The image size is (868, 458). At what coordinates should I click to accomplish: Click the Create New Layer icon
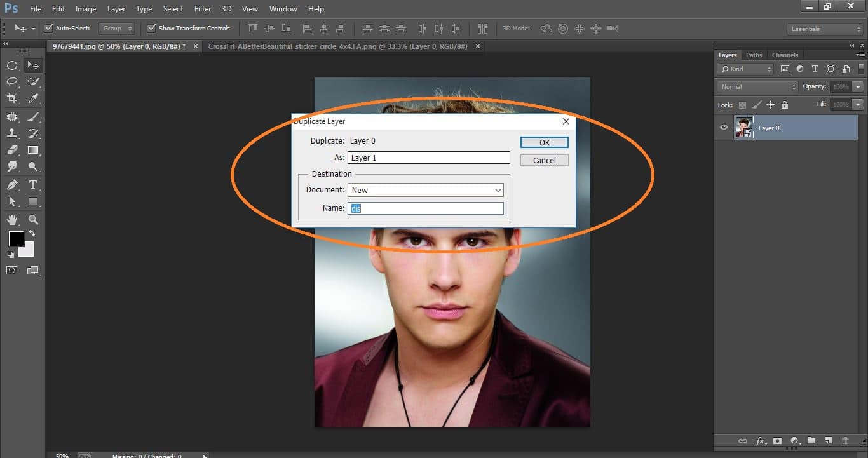click(829, 440)
